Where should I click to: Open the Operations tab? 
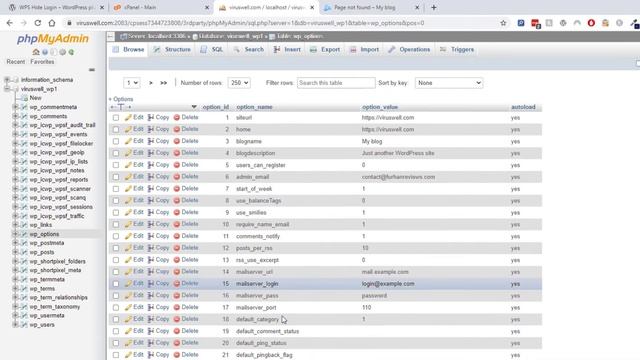(409, 49)
